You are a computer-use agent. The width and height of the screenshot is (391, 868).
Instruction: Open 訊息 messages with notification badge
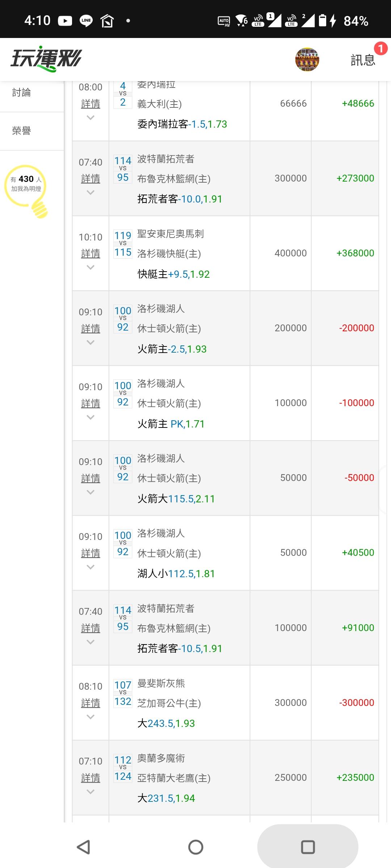(x=363, y=60)
